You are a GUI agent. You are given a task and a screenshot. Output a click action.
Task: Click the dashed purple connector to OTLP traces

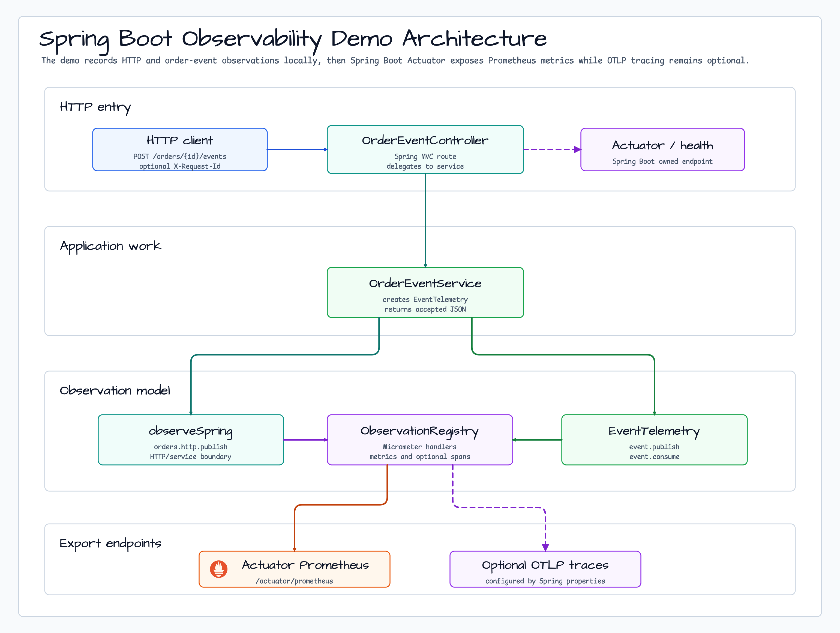coord(499,507)
